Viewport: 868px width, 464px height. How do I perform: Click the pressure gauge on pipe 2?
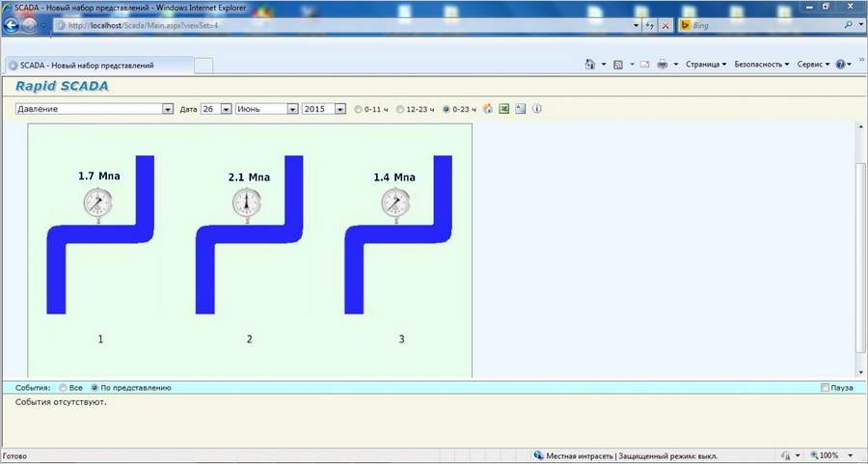pos(247,203)
